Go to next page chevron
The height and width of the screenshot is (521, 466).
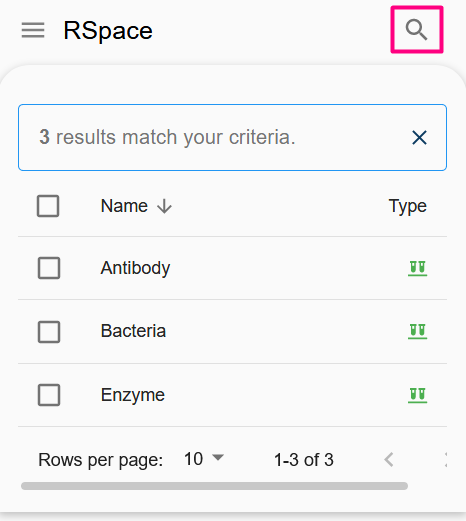pyautogui.click(x=445, y=460)
